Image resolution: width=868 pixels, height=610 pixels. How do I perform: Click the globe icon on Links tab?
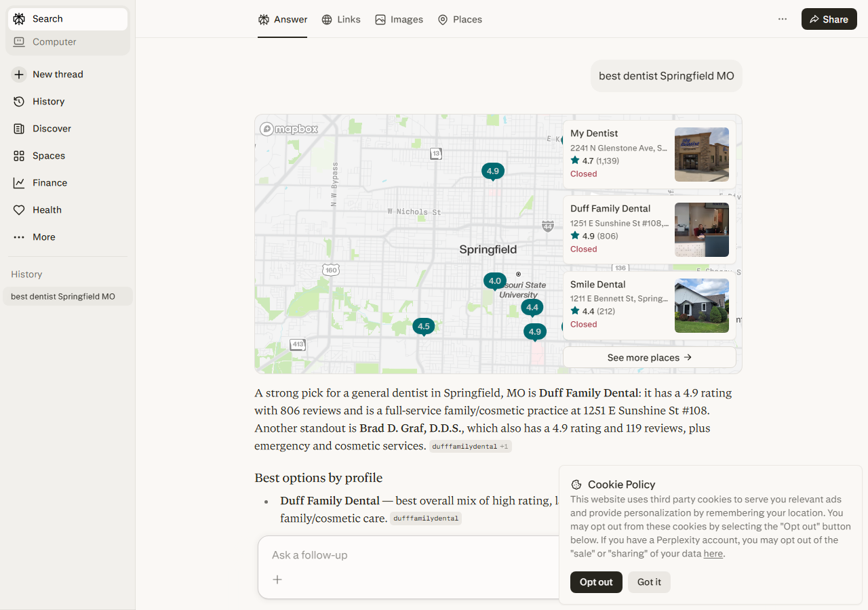(327, 20)
